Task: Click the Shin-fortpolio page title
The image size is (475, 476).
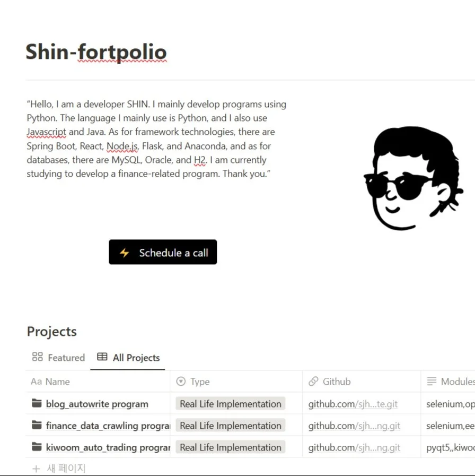Action: pyautogui.click(x=96, y=52)
